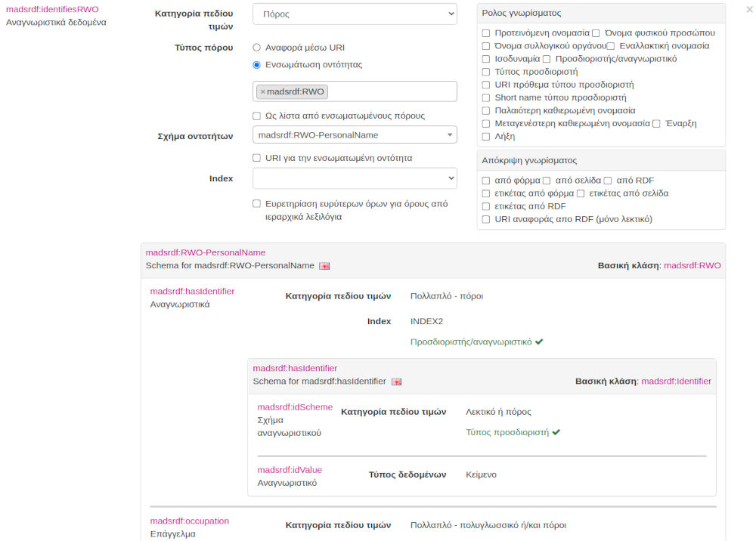Expand the 'Σχήμα οντοτήτων' dropdown
Screen dimensions: 756x541
pyautogui.click(x=355, y=135)
